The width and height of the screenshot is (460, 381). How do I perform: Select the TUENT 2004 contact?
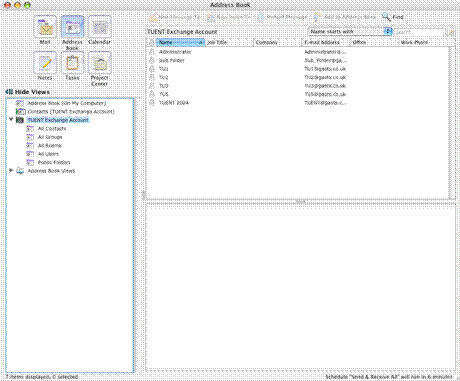pyautogui.click(x=298, y=103)
